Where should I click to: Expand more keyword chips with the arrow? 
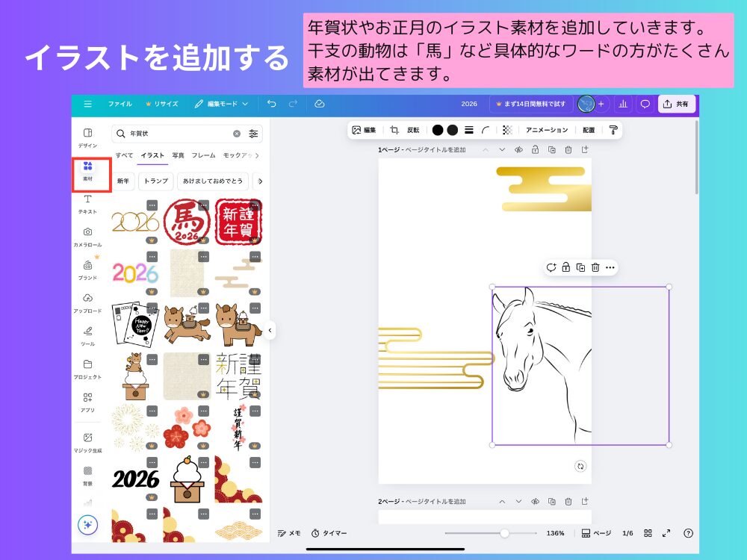point(260,181)
